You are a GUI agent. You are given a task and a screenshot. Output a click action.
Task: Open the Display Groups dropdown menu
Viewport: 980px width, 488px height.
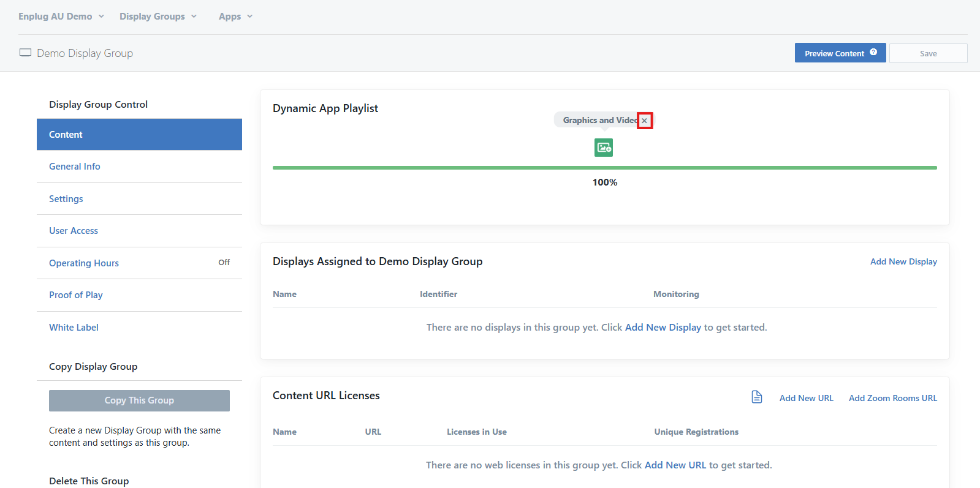pos(158,17)
